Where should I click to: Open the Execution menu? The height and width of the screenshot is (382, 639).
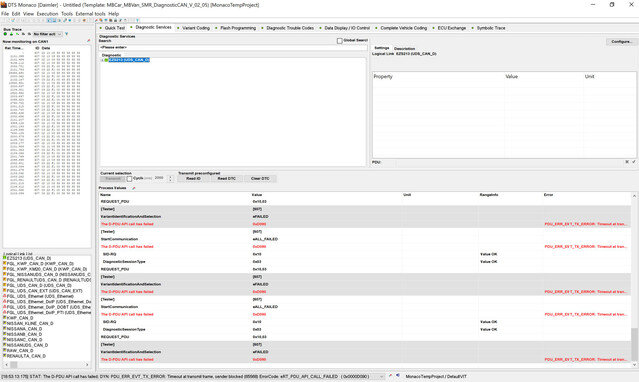pyautogui.click(x=47, y=13)
